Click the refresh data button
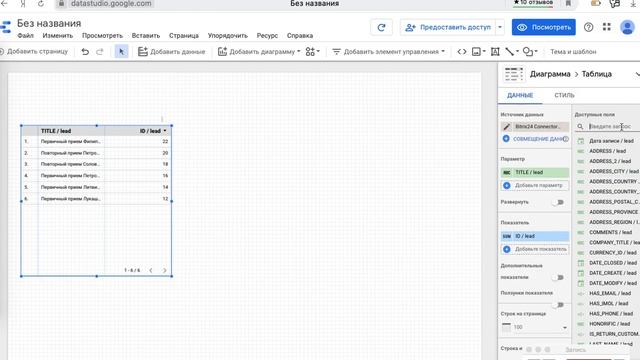 [x=382, y=27]
